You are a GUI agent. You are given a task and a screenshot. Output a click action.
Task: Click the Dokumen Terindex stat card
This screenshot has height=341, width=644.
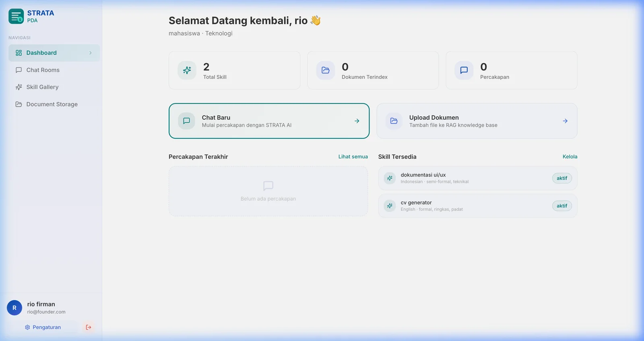[373, 70]
